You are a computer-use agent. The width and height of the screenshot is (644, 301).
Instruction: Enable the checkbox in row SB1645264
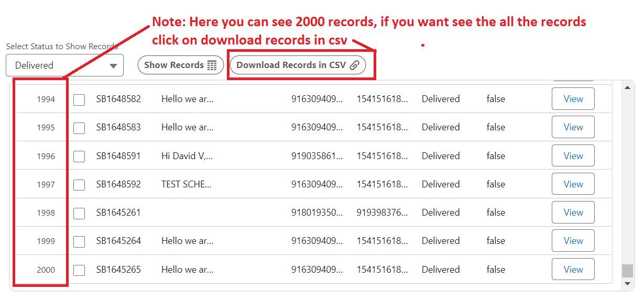[x=79, y=241]
